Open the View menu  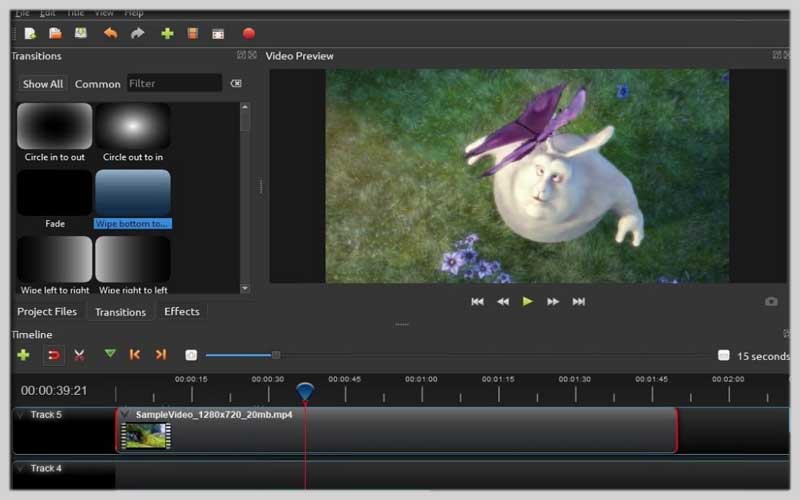104,13
